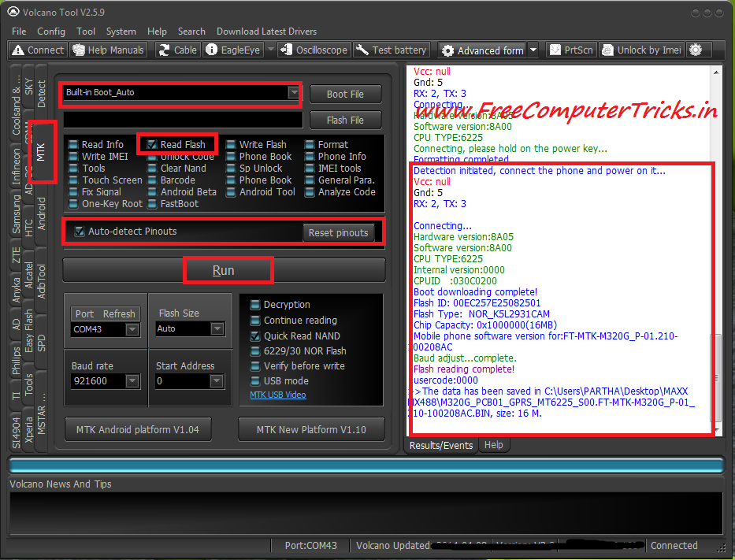Viewport: 735px width, 560px height.
Task: Enable the Decryption checkbox
Action: tap(255, 305)
